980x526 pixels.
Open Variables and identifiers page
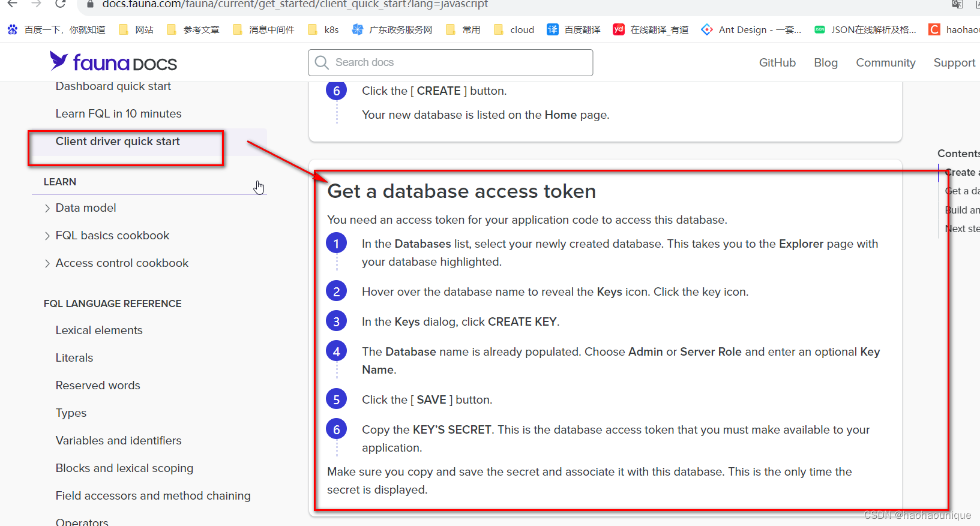click(118, 440)
